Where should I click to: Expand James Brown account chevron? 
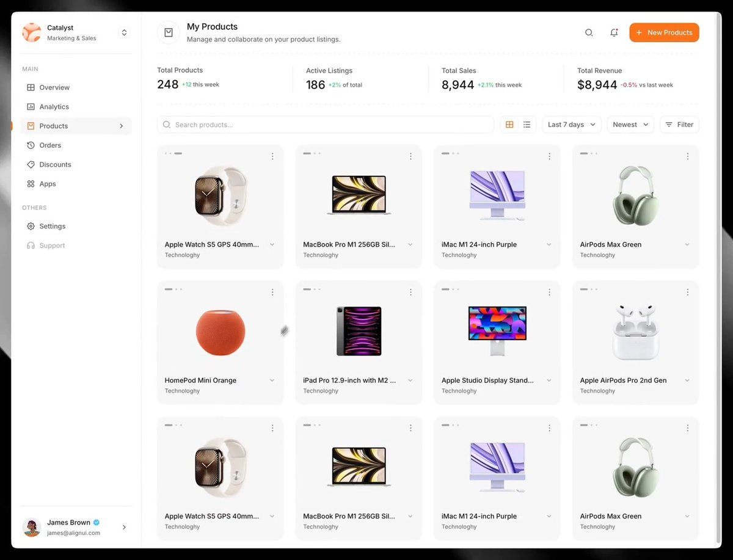[x=124, y=527]
